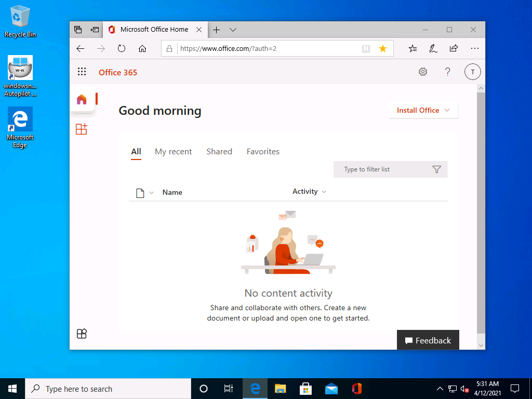532x399 pixels.
Task: Open the account manager avatar T
Action: tap(473, 72)
